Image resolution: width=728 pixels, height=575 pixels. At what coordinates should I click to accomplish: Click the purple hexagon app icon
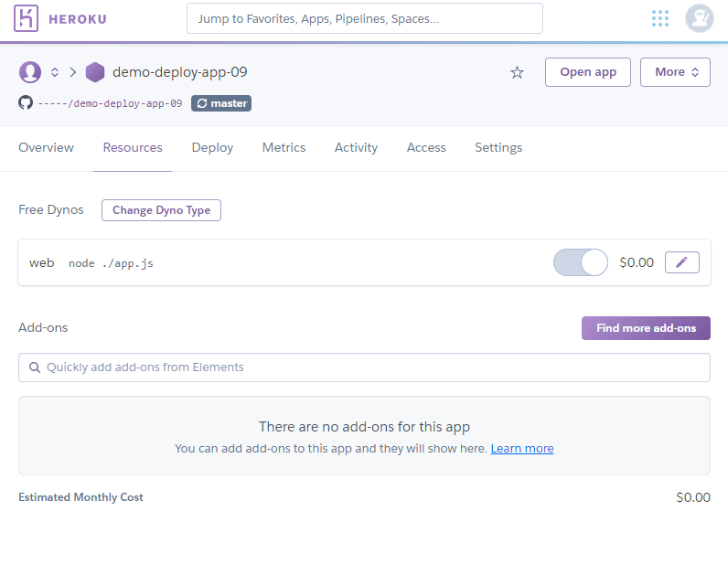coord(95,72)
